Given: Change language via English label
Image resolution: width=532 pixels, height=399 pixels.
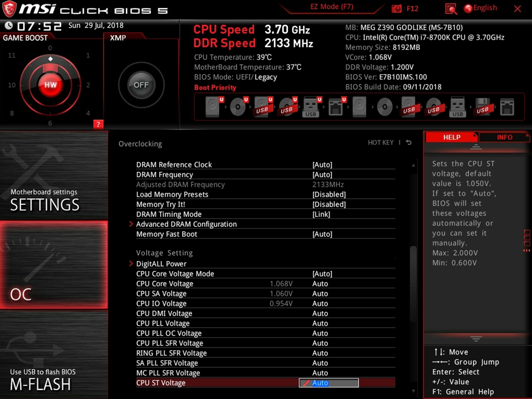Looking at the screenshot, I should click(x=485, y=8).
